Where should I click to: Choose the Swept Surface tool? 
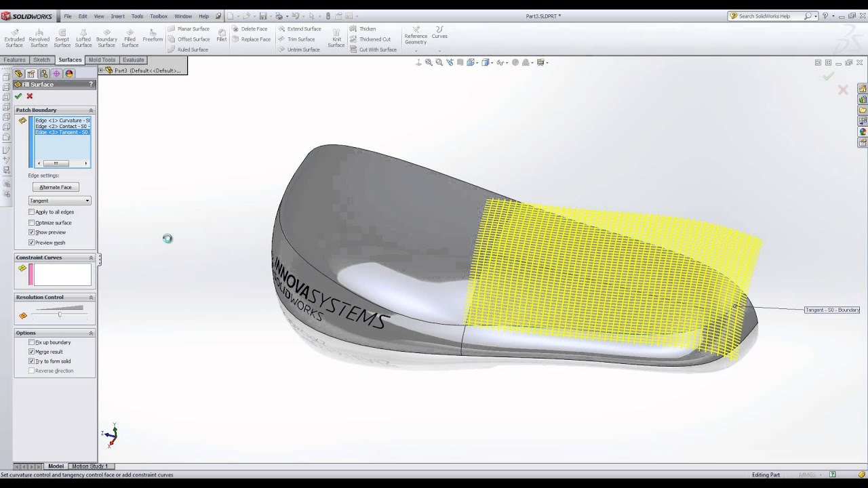pos(62,37)
